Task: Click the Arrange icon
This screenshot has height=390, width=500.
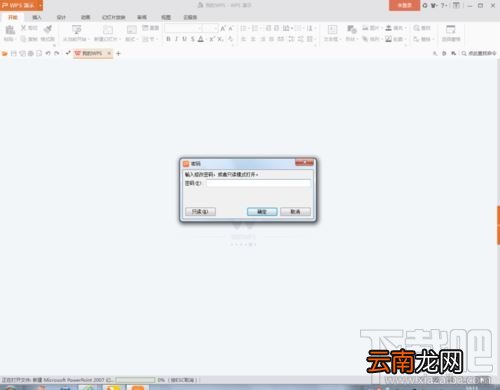Action: (x=365, y=39)
